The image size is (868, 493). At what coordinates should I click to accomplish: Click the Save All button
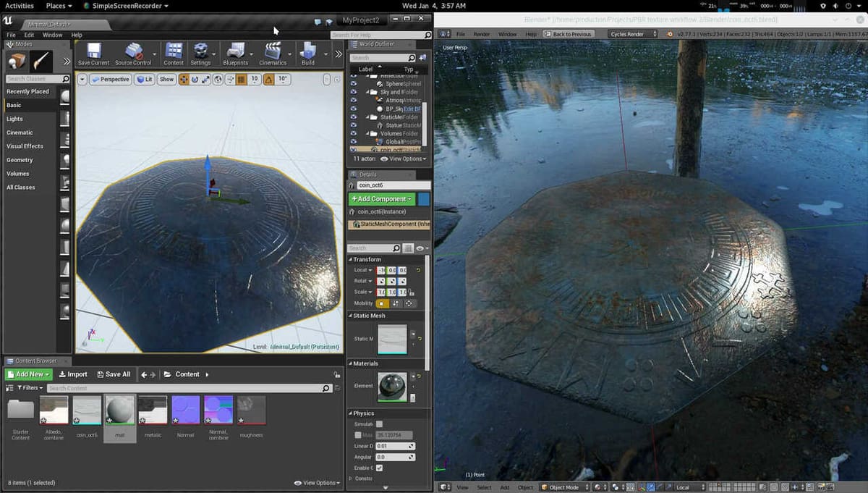tap(114, 374)
